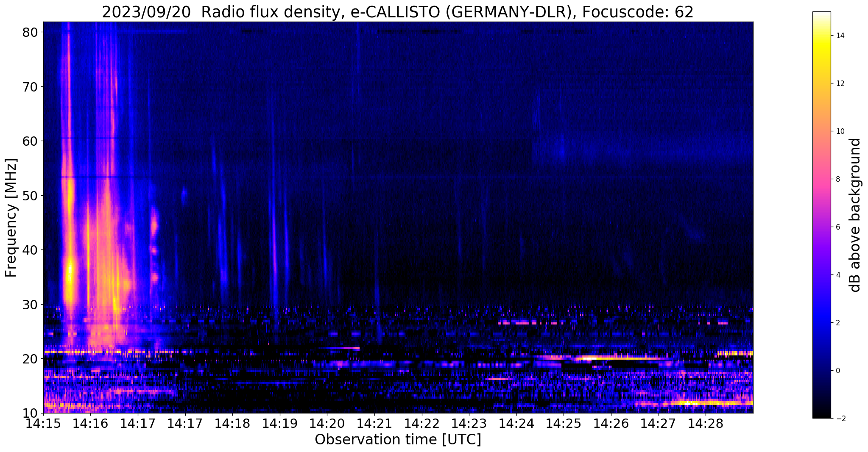The height and width of the screenshot is (452, 868).
Task: Click the 'dB above background' colorbar label
Action: 855,215
